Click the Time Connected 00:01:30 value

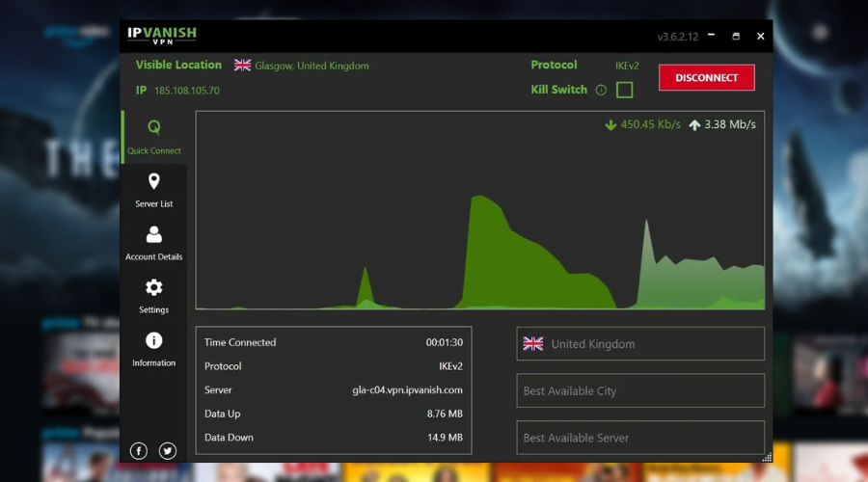pyautogui.click(x=444, y=342)
